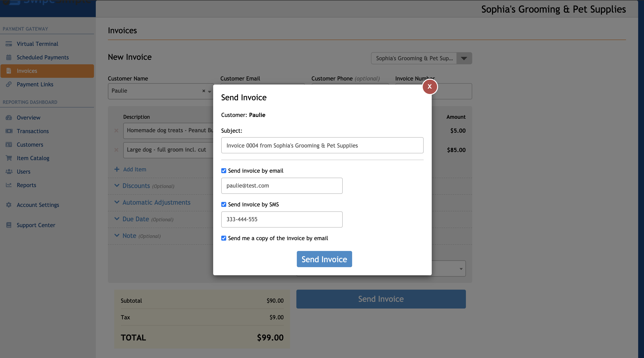Click the Transactions cash icon

[9, 131]
